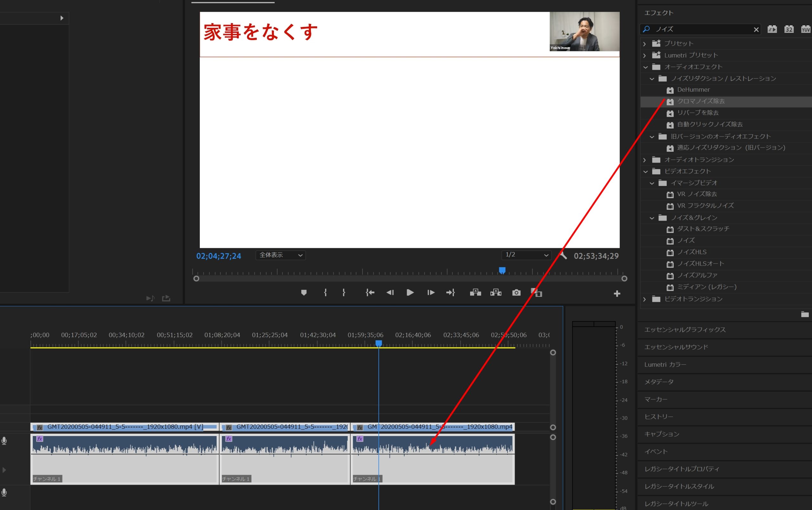Clear the ノイズ search field
This screenshot has width=812, height=510.
point(756,30)
